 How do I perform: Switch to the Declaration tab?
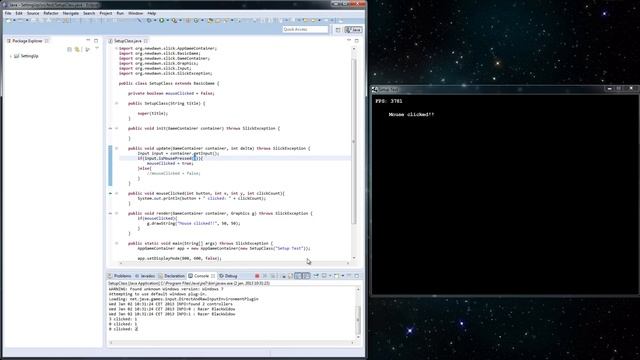(171, 276)
